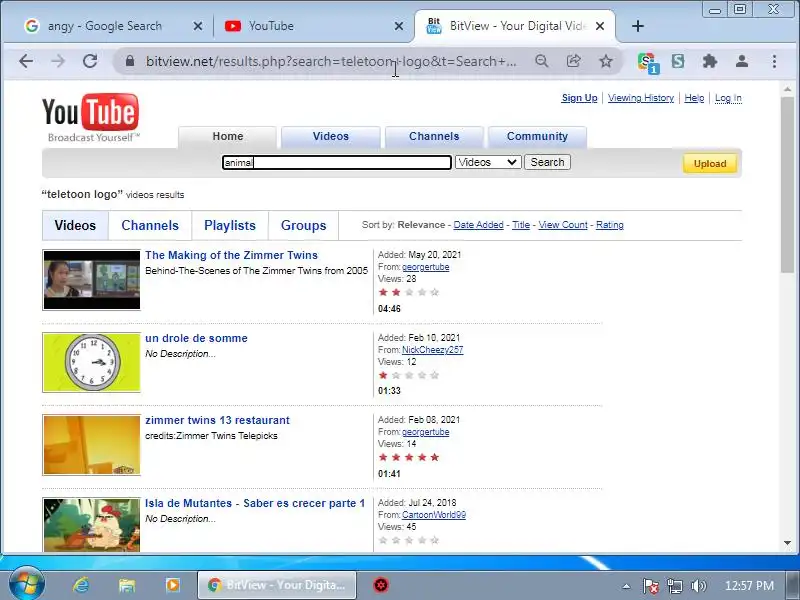The width and height of the screenshot is (800, 600).
Task: Visit uploader CartoonWorld99's profile
Action: 434,515
